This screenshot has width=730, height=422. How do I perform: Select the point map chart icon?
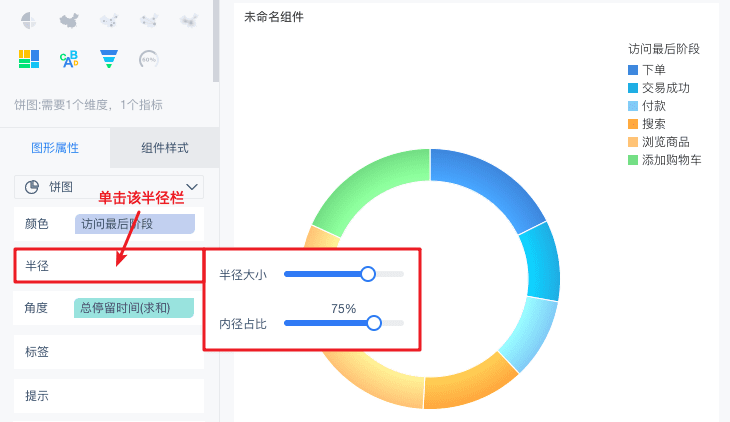[x=109, y=20]
